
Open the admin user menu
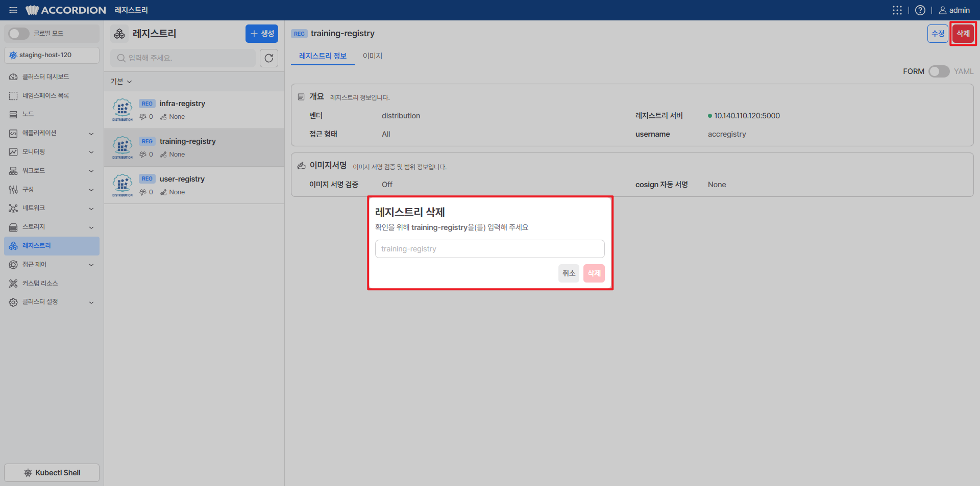pos(954,10)
